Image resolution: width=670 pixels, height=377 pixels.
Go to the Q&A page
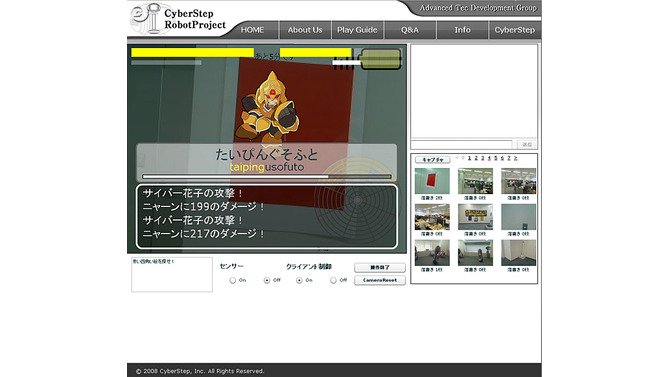click(x=410, y=30)
